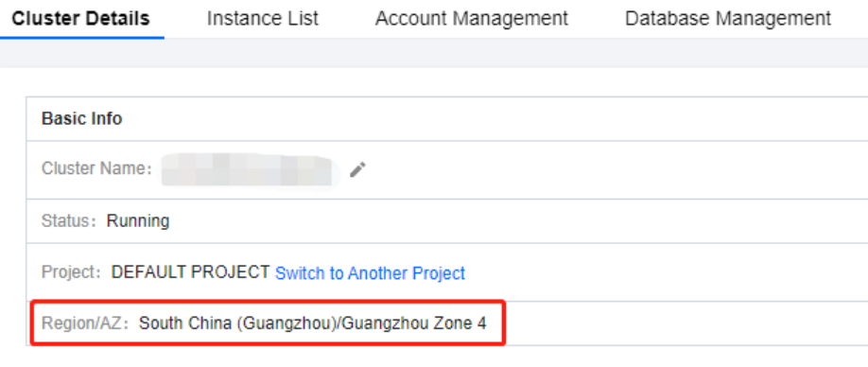868x367 pixels.
Task: Click the Switch to Another Project link
Action: pyautogui.click(x=370, y=273)
